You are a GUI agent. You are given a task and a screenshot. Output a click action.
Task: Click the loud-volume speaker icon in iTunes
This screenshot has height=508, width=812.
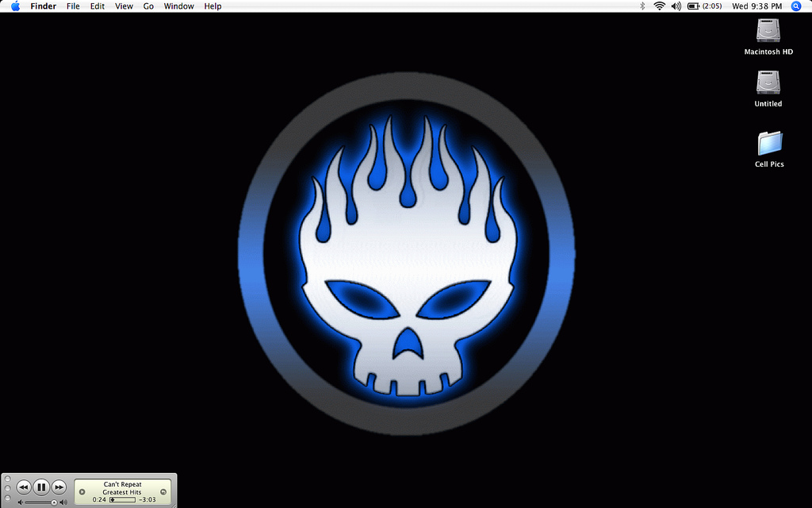[63, 502]
